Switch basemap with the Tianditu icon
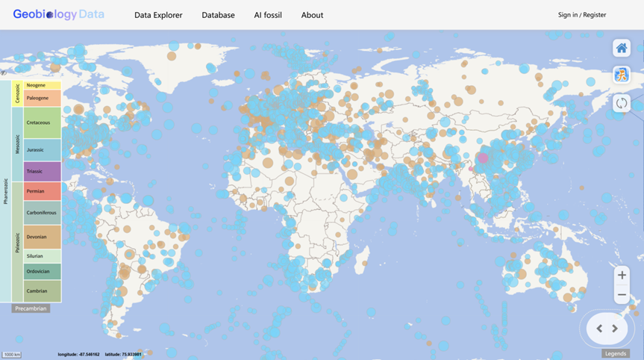This screenshot has width=644, height=360. (x=622, y=75)
